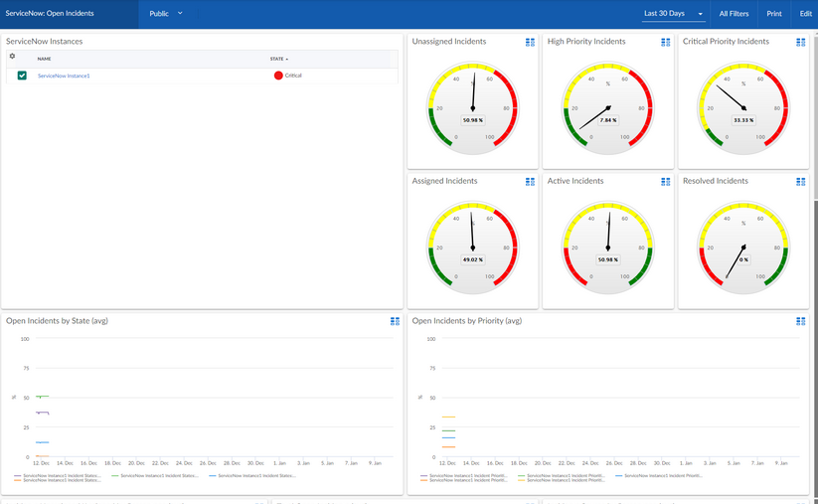The height and width of the screenshot is (504, 818).
Task: Click the Open Incidents by State (avg) title
Action: point(57,321)
